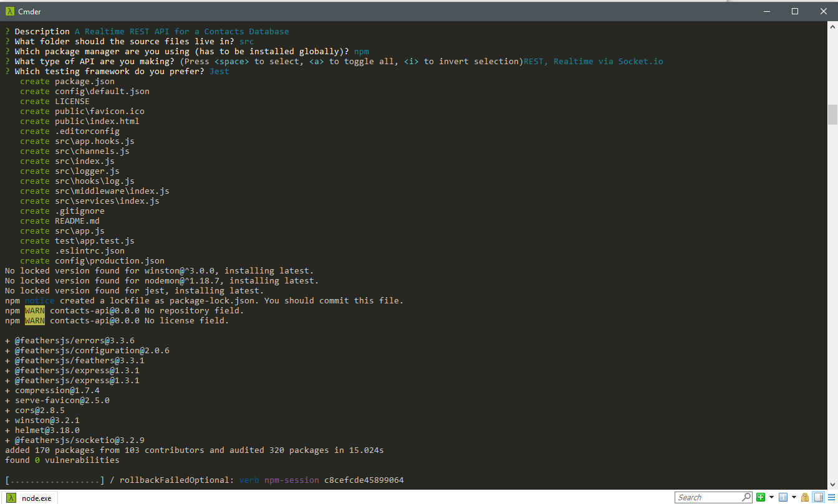The image size is (838, 504).
Task: Toggle the panel layout view icon
Action: pos(818,497)
